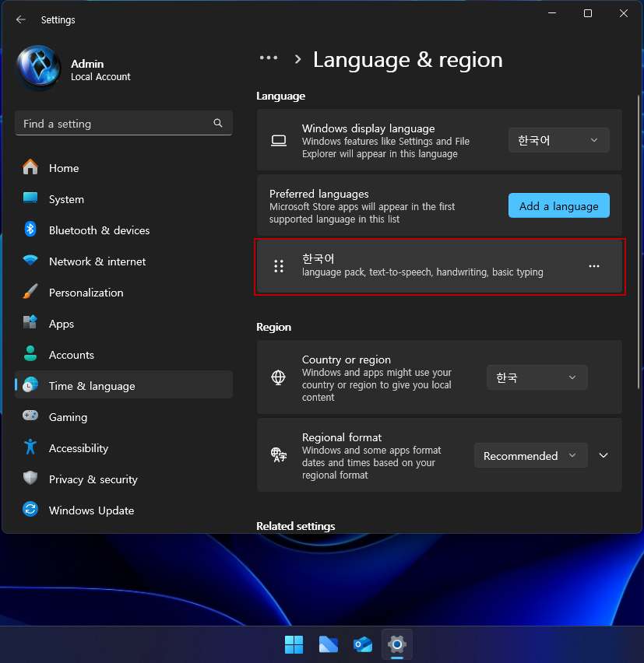Open Accessibility settings

(x=124, y=448)
